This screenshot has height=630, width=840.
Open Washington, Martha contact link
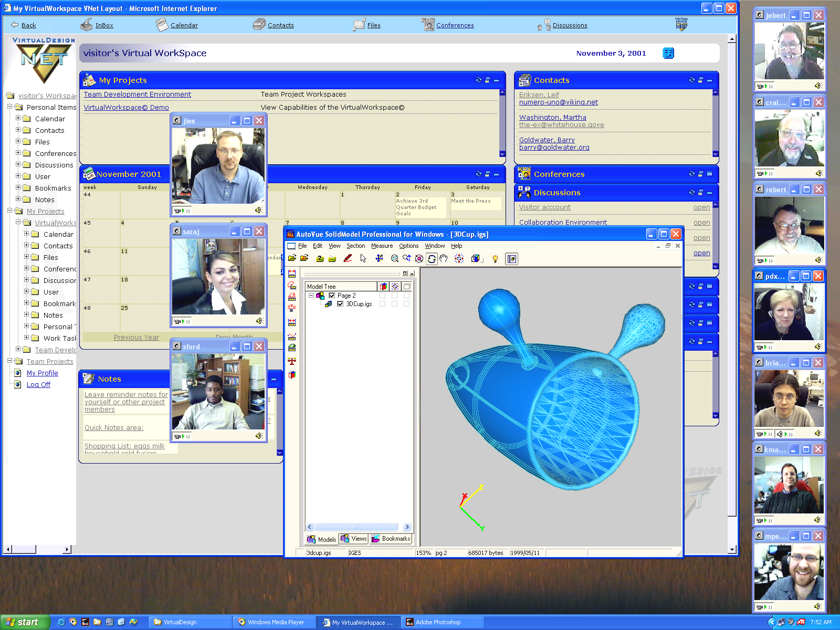point(553,118)
